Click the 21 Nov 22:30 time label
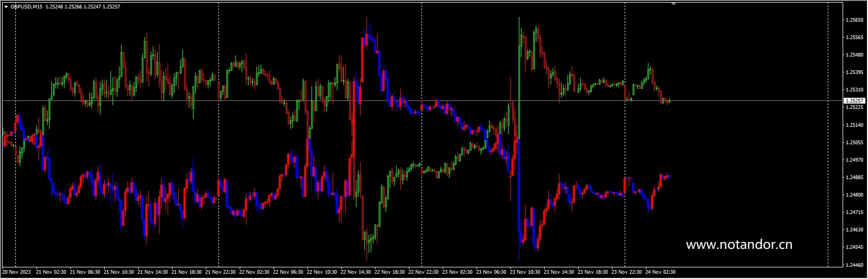This screenshot has width=868, height=279. pyautogui.click(x=221, y=272)
